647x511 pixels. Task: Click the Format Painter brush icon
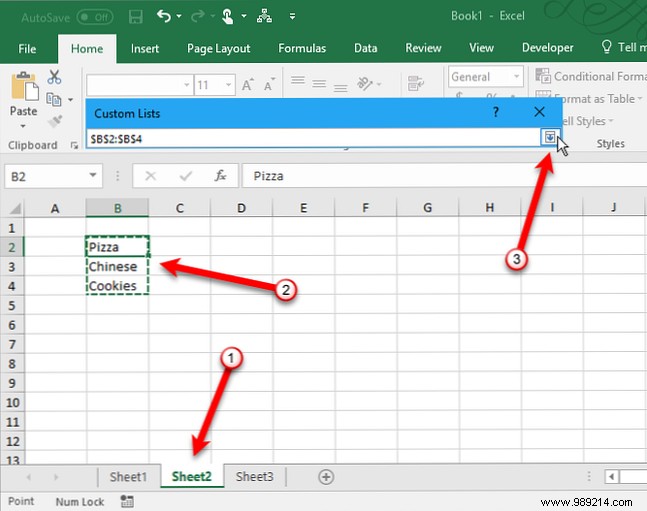pos(54,122)
